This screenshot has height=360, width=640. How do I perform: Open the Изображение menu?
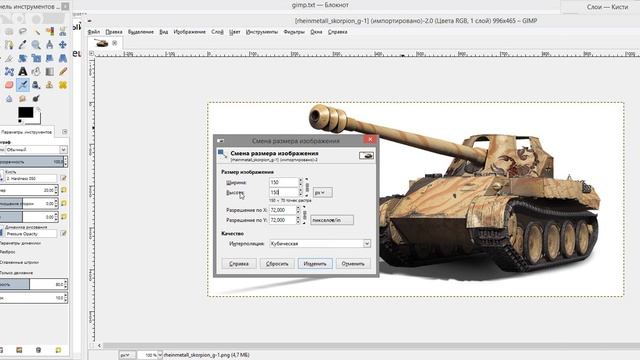click(x=189, y=32)
